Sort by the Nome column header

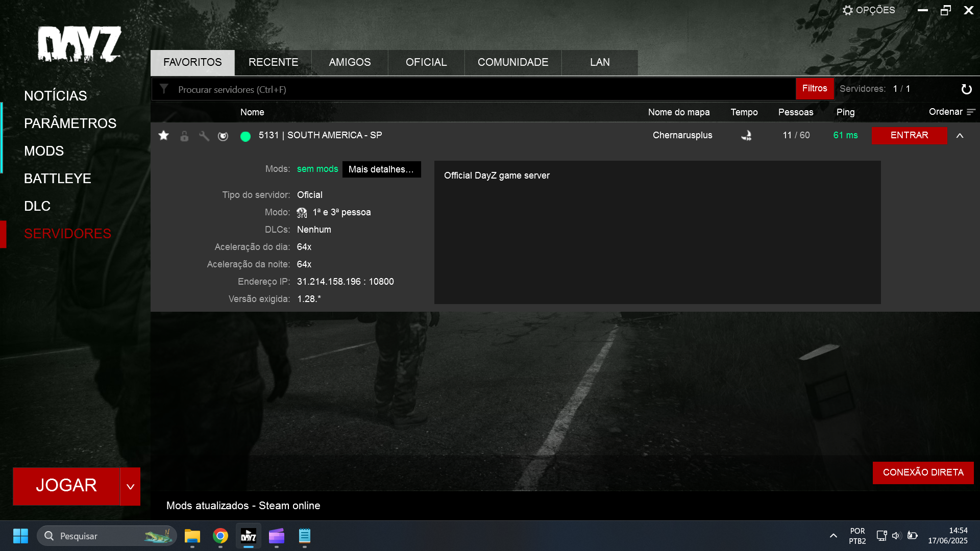click(252, 112)
